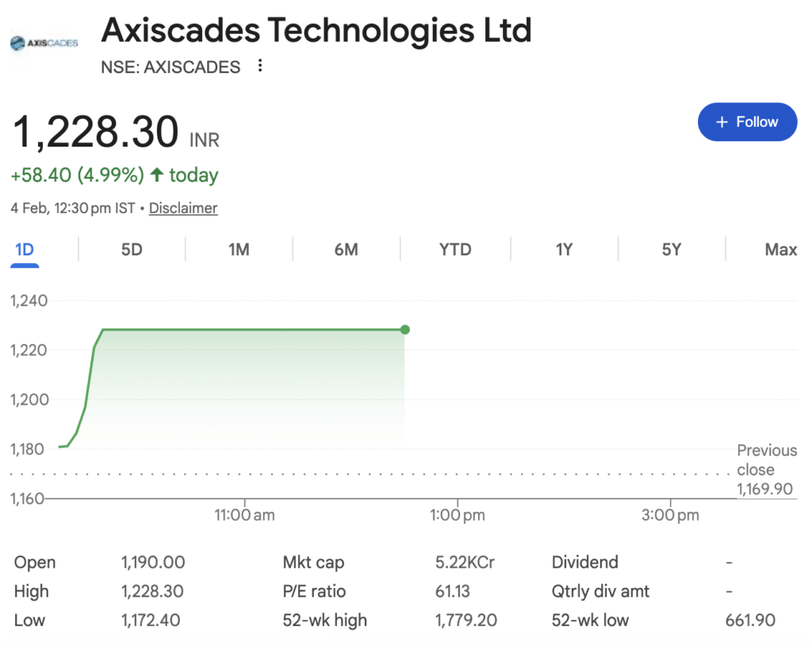Click the Follow button
Viewport: 812px width, 646px height.
747,122
